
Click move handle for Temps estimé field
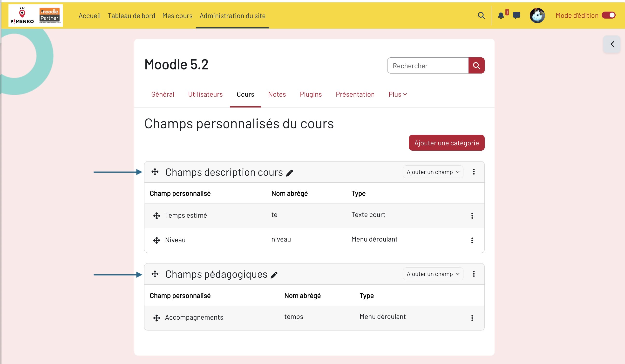coord(156,216)
